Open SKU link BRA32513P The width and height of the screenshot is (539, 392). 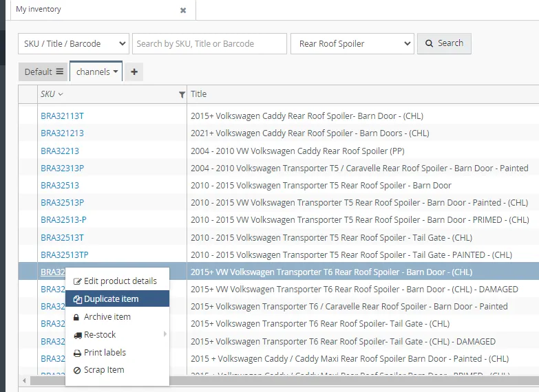click(62, 203)
